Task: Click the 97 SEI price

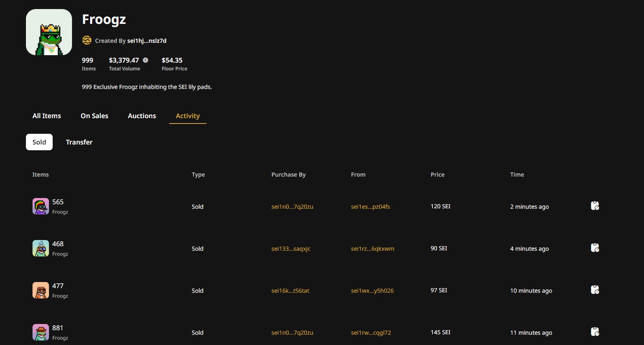Action: [x=439, y=290]
